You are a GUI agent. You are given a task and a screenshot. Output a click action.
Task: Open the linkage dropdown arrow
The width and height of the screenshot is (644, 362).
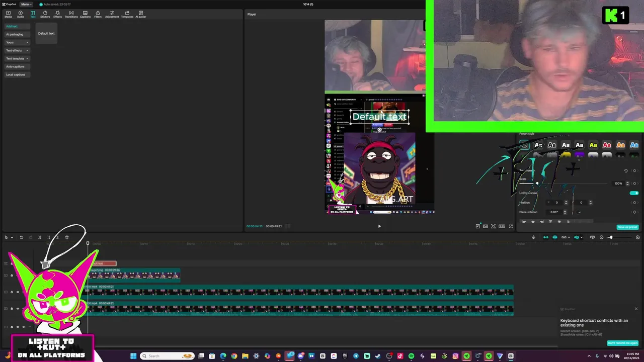[x=570, y=237]
